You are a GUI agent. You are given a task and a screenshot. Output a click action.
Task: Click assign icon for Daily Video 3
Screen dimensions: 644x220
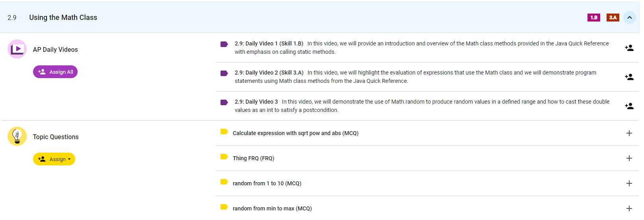(x=629, y=106)
